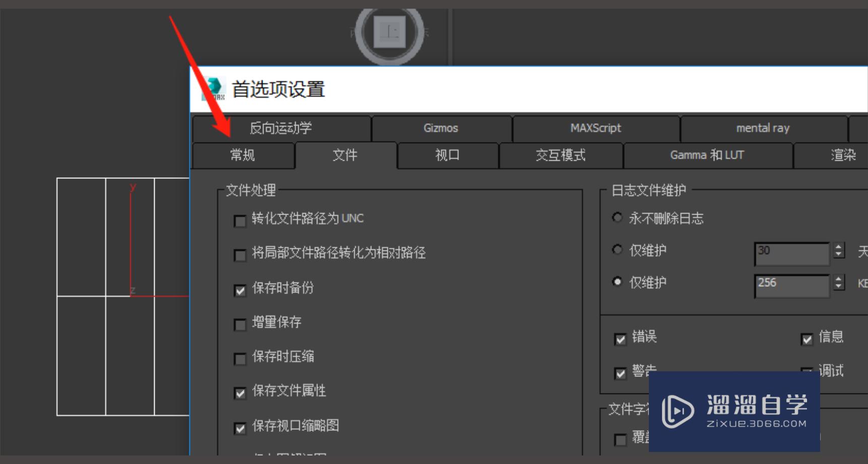This screenshot has height=464, width=868.
Task: Select 仅维护 radio button for 256 KB
Action: (617, 282)
